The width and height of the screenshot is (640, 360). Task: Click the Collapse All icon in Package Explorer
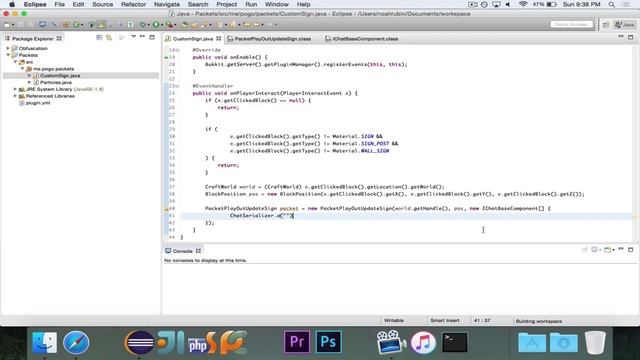point(99,38)
